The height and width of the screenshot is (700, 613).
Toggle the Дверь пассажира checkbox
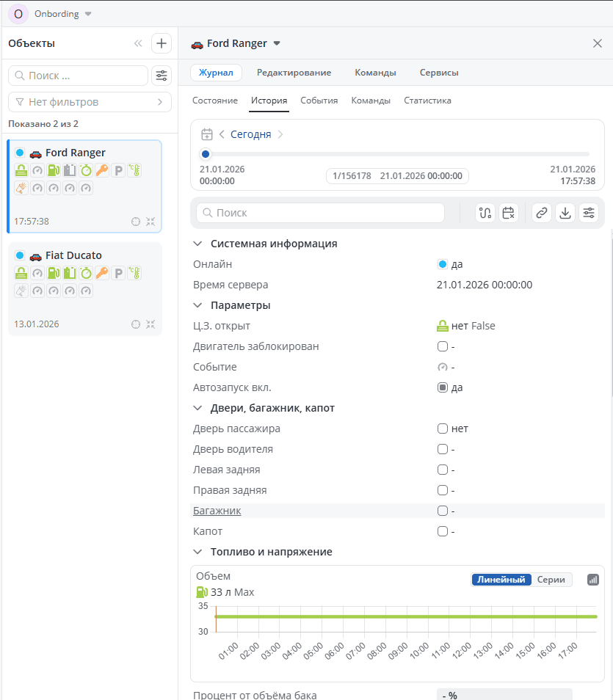pyautogui.click(x=442, y=429)
